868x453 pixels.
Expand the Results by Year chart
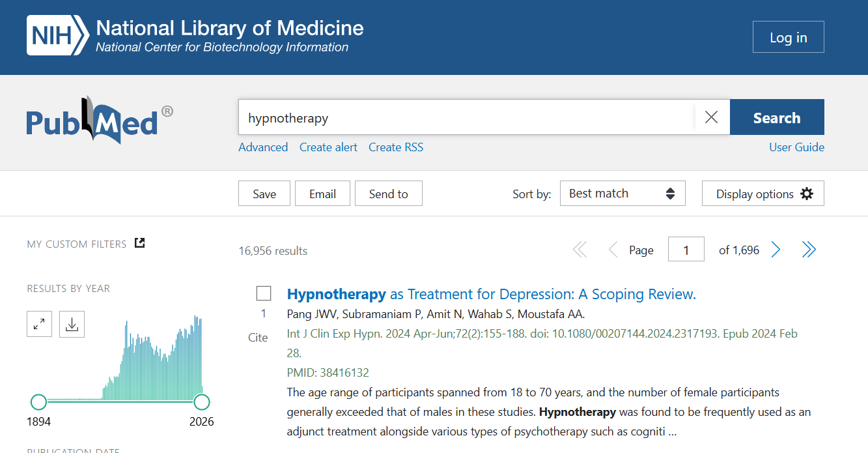pos(39,323)
